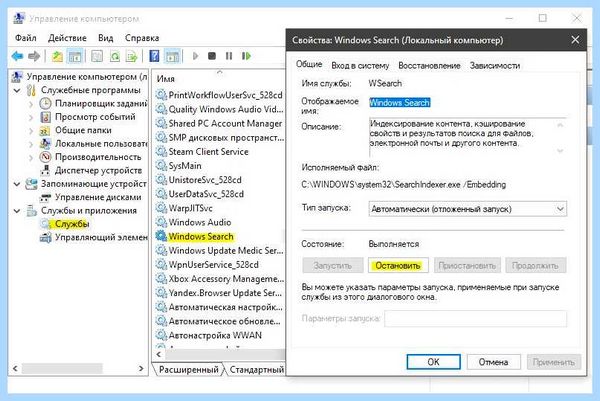Open the Вид menu

click(x=106, y=38)
